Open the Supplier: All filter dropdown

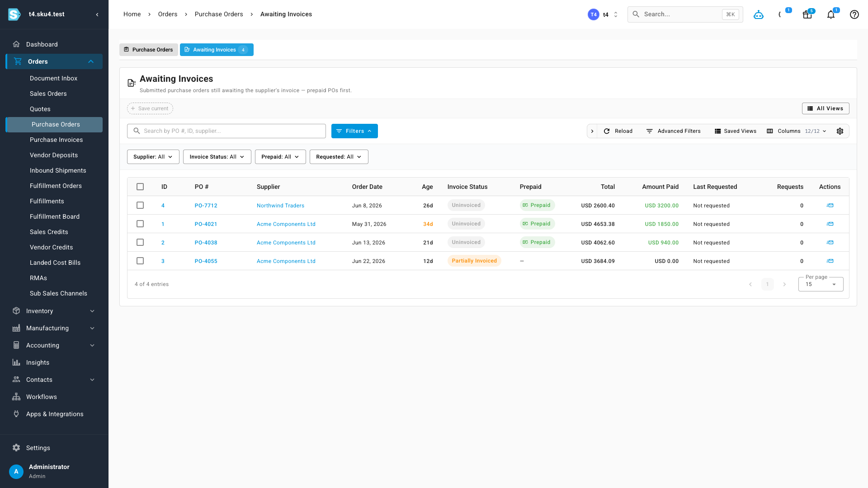pos(153,157)
